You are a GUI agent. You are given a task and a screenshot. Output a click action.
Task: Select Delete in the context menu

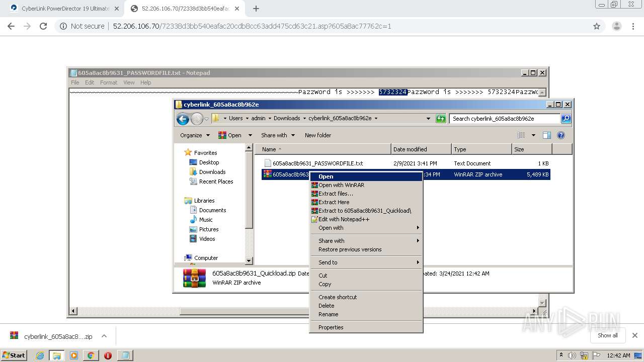pos(366,306)
